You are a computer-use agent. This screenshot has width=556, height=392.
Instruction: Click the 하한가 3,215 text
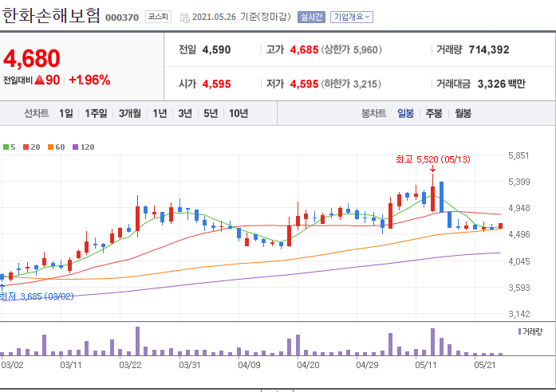tap(351, 84)
